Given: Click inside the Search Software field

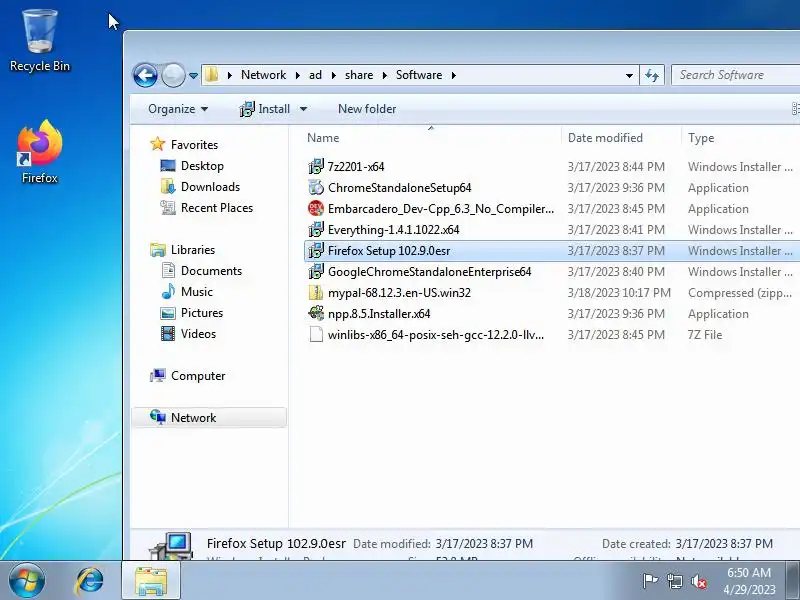Looking at the screenshot, I should (735, 76).
